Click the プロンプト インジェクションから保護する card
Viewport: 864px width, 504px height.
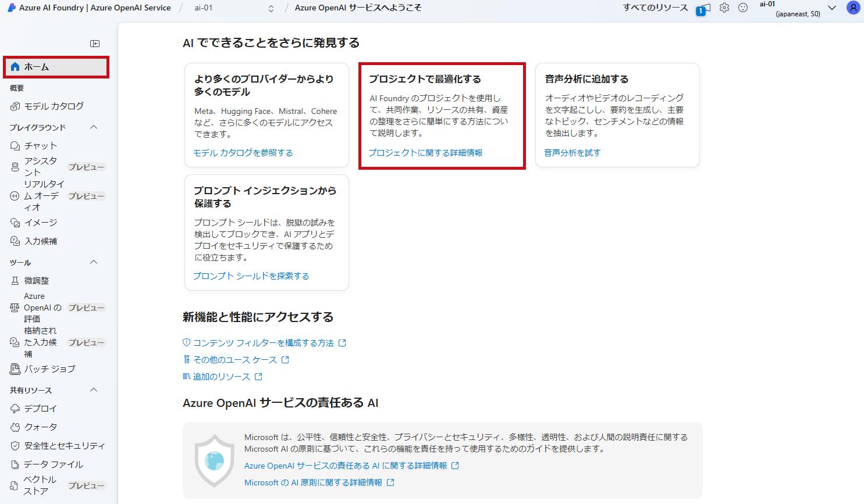point(266,233)
